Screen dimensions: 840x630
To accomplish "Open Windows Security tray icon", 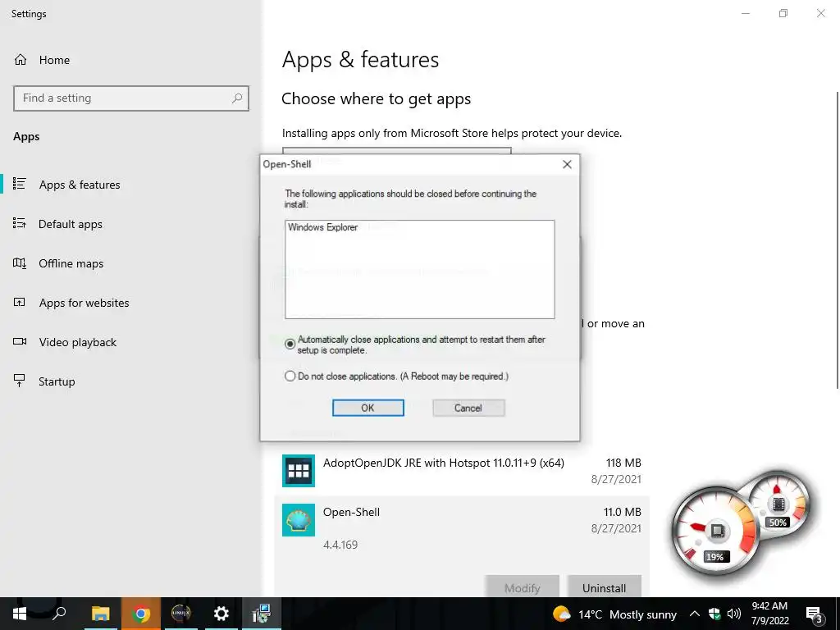I will pyautogui.click(x=714, y=614).
